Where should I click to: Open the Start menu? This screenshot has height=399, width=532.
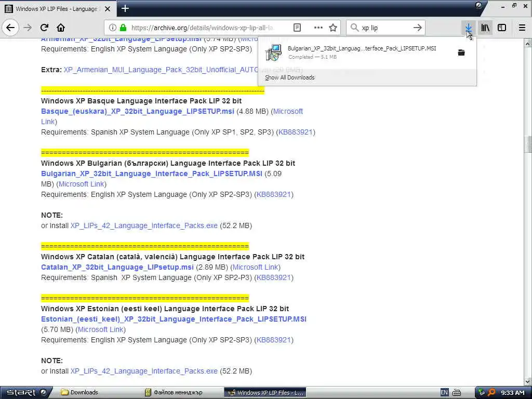coord(26,393)
